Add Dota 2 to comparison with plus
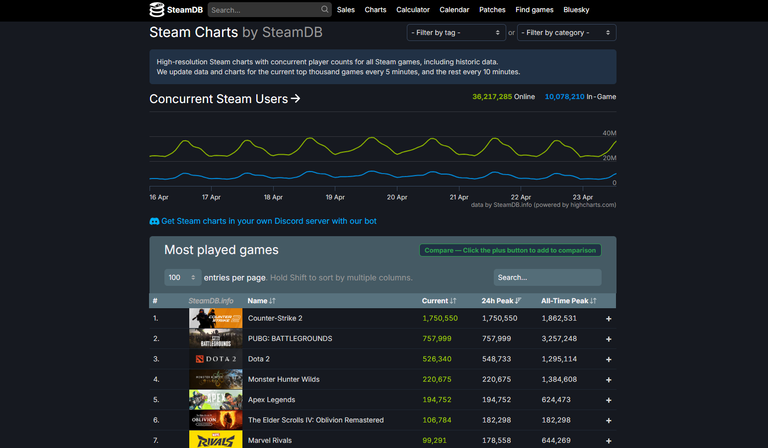The height and width of the screenshot is (448, 768). coord(608,359)
